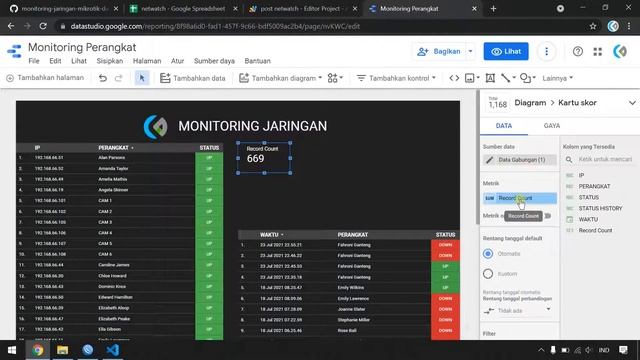Open the Data Studio home logo
The width and height of the screenshot is (640, 360).
click(14, 51)
